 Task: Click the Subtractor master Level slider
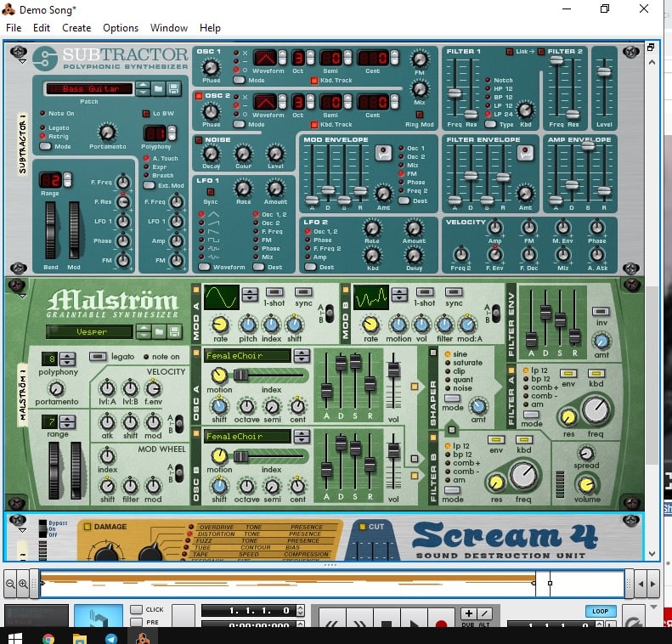[x=604, y=71]
